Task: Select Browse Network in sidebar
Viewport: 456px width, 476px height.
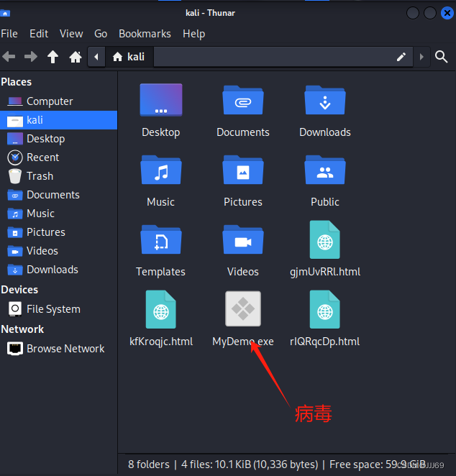Action: tap(65, 349)
